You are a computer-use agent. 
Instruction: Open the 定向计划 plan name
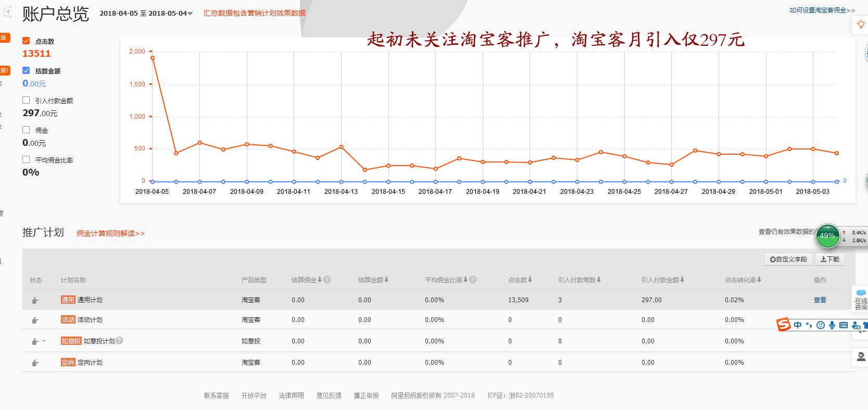click(x=90, y=363)
